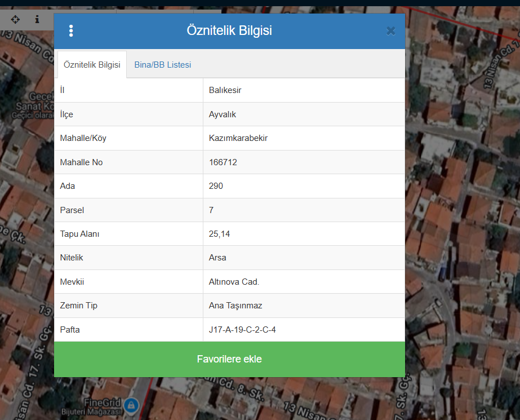Click the Kazımkarabekir neighborhood value
Screen dimensions: 520x420
[x=238, y=138]
